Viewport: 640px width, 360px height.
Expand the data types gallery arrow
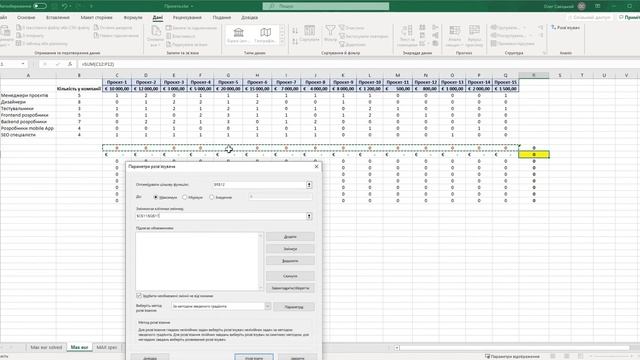click(282, 42)
